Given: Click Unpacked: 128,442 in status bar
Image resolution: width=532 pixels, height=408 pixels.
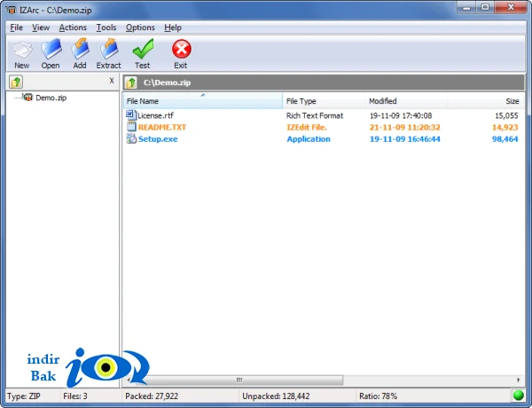Looking at the screenshot, I should [x=276, y=396].
